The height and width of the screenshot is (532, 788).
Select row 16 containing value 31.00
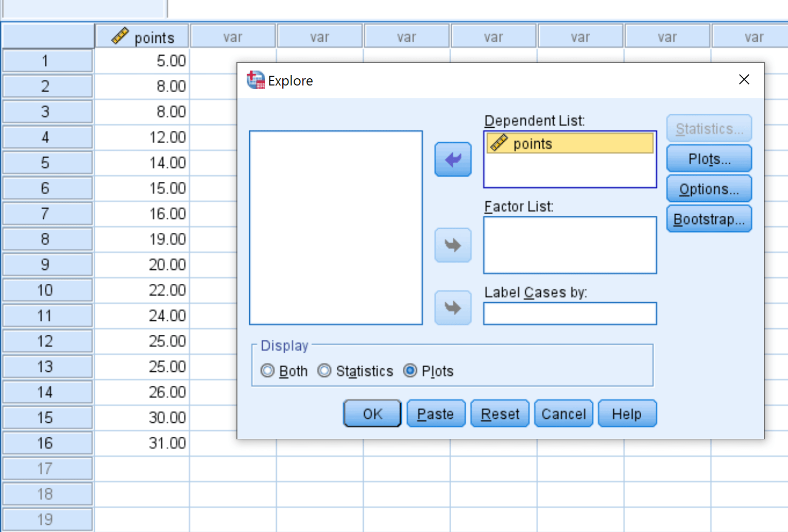tap(47, 443)
